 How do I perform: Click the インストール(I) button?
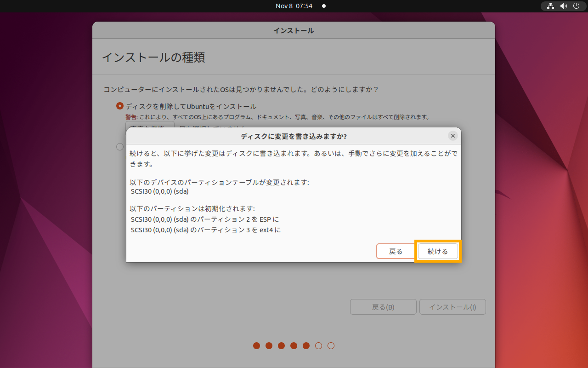point(452,307)
